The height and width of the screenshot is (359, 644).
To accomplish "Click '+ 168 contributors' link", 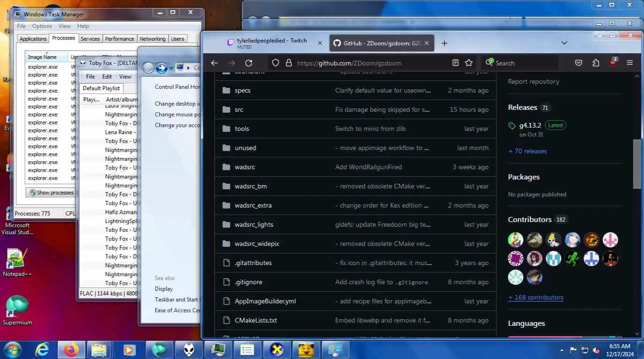I will pyautogui.click(x=536, y=297).
